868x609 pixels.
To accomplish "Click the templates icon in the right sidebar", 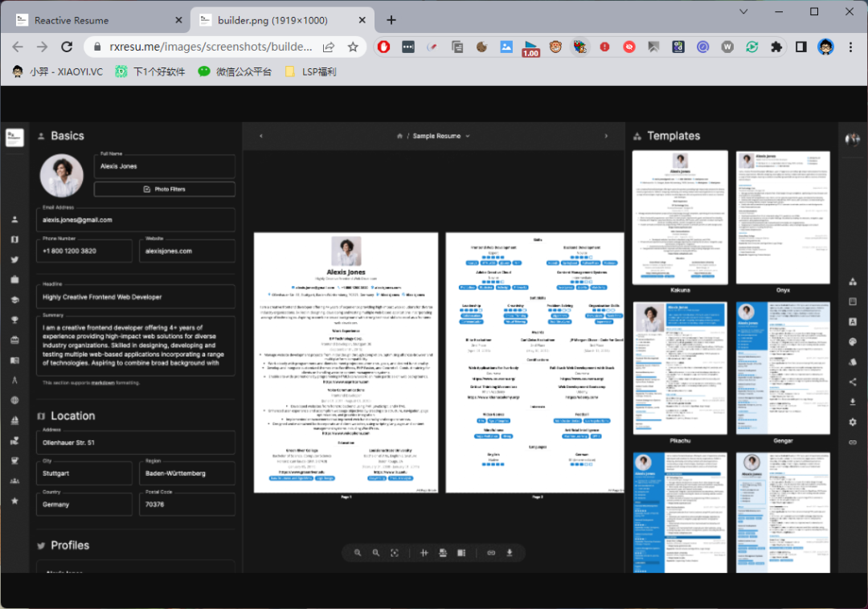I will click(x=853, y=281).
